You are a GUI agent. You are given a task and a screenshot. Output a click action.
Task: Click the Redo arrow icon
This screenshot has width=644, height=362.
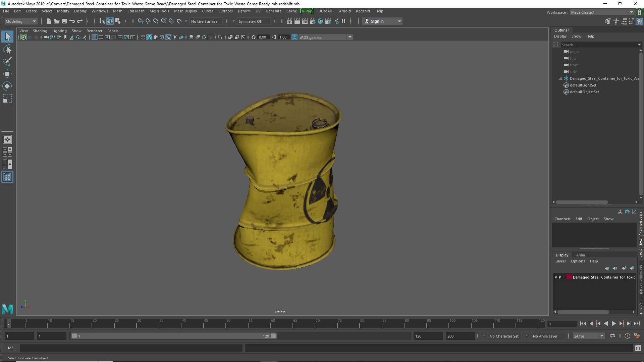[80, 21]
